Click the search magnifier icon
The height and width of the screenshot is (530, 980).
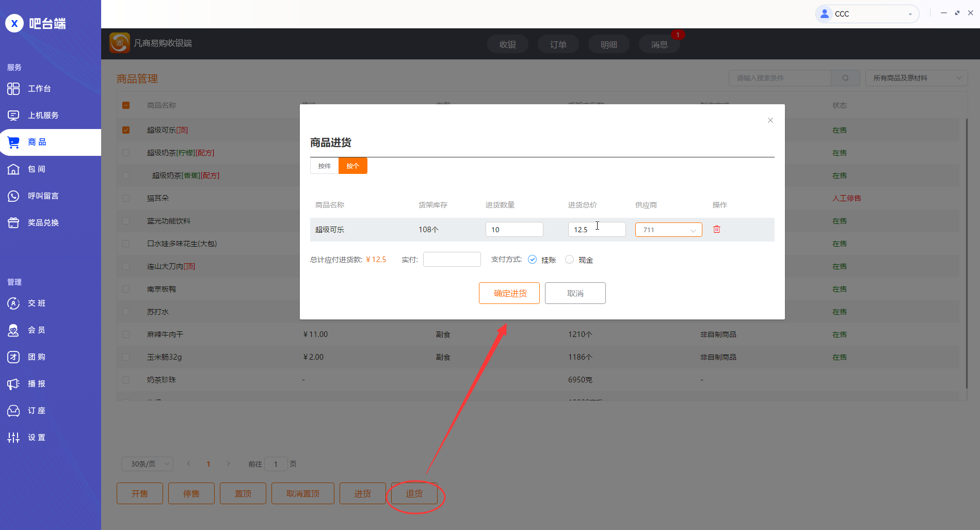[845, 78]
